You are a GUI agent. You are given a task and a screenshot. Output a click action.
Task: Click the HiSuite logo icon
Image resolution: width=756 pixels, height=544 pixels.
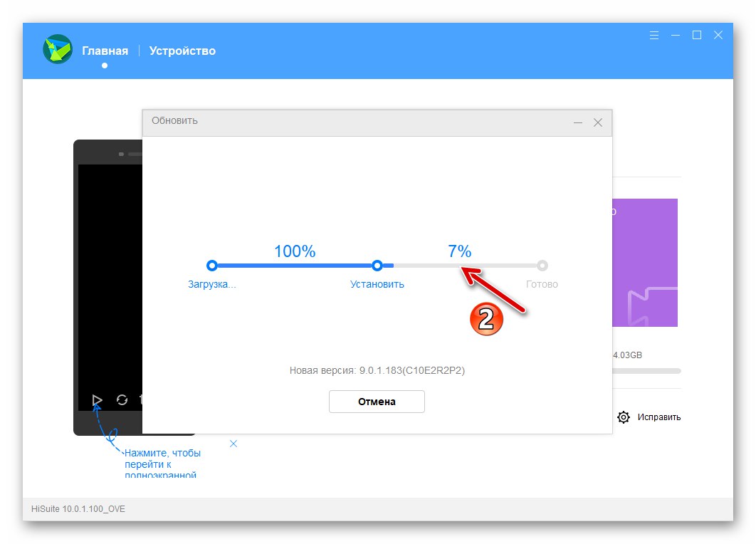tap(58, 49)
